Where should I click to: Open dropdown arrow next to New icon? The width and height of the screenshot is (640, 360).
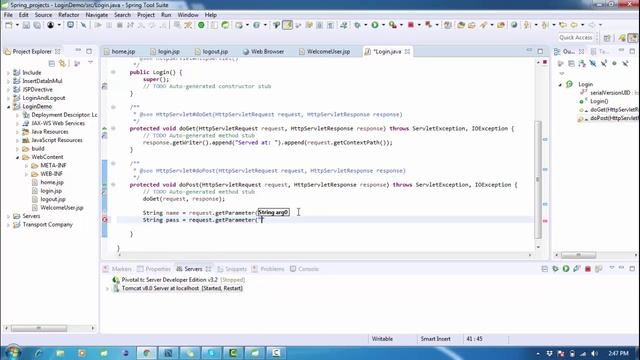(x=17, y=25)
